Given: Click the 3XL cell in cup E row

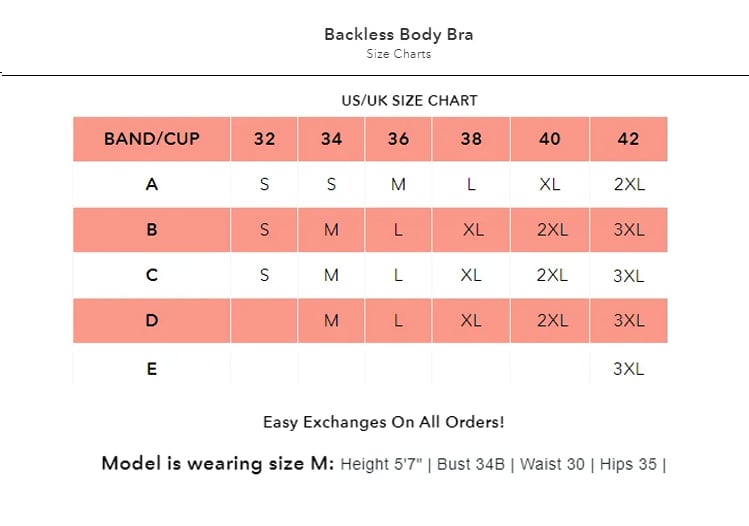Looking at the screenshot, I should (628, 368).
